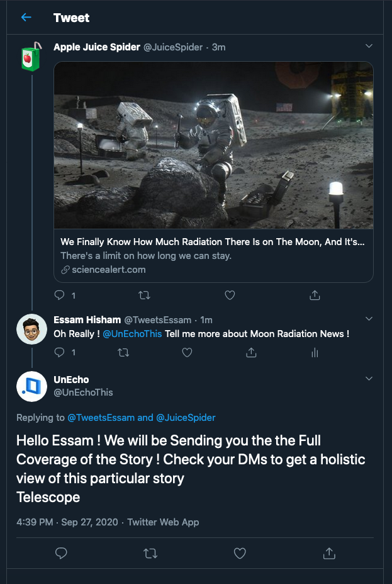Retweet Apple Juice Spider's moon article tweet
Image resolution: width=392 pixels, height=584 pixels.
(144, 295)
